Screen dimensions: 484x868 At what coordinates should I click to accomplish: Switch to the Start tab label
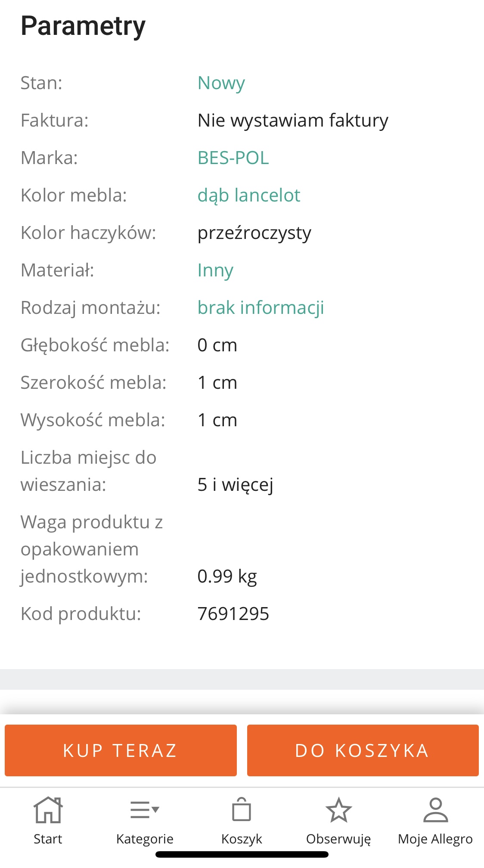pos(48,839)
